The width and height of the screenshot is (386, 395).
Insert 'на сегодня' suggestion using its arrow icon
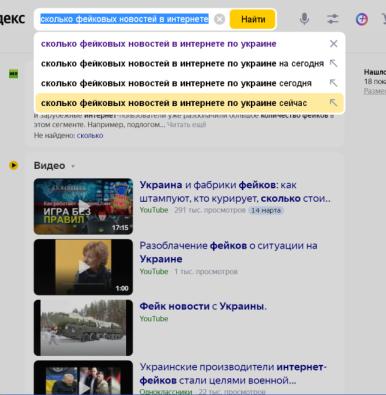pos(333,63)
